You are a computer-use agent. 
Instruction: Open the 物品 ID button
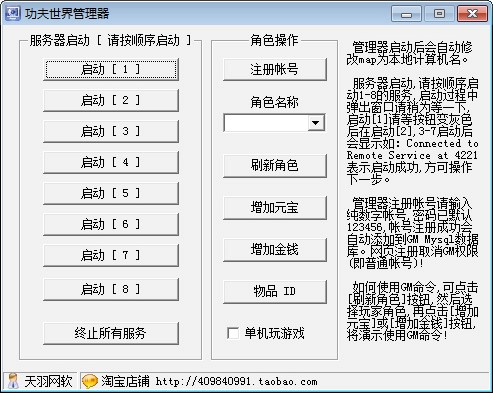click(275, 292)
